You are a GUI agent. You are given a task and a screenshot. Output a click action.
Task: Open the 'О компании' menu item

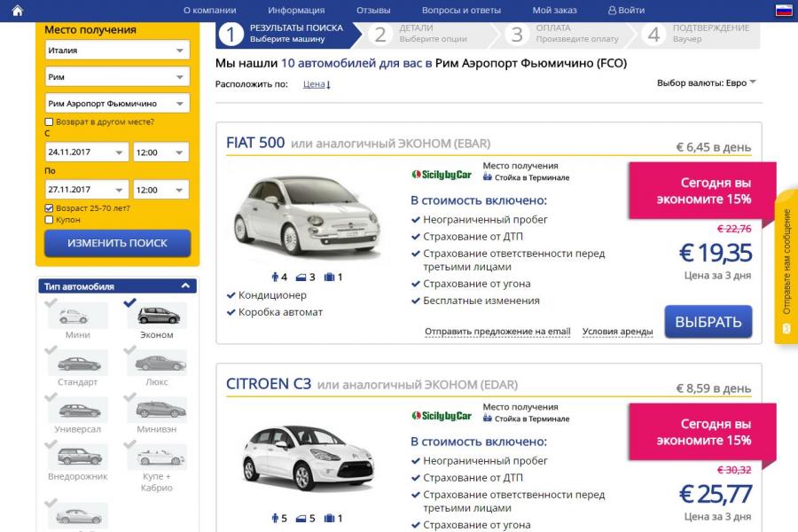click(x=209, y=10)
